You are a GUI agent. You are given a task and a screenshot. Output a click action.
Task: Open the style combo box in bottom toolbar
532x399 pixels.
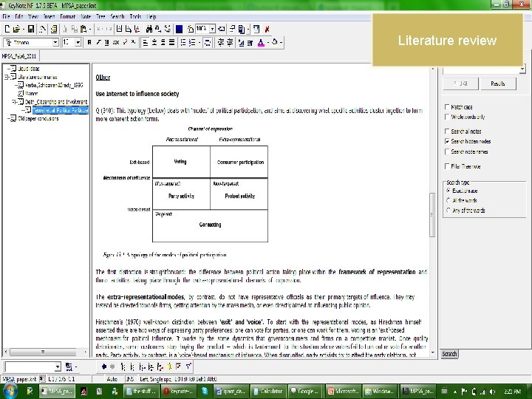tap(58, 366)
